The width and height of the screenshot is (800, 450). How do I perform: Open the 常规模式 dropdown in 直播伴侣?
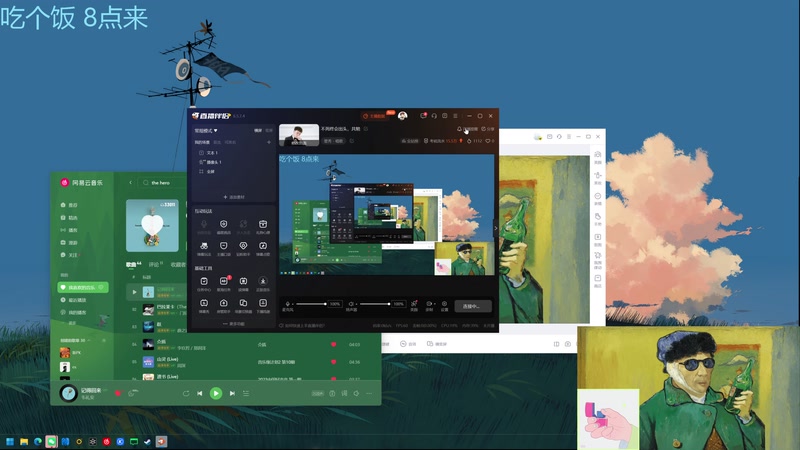[x=206, y=131]
